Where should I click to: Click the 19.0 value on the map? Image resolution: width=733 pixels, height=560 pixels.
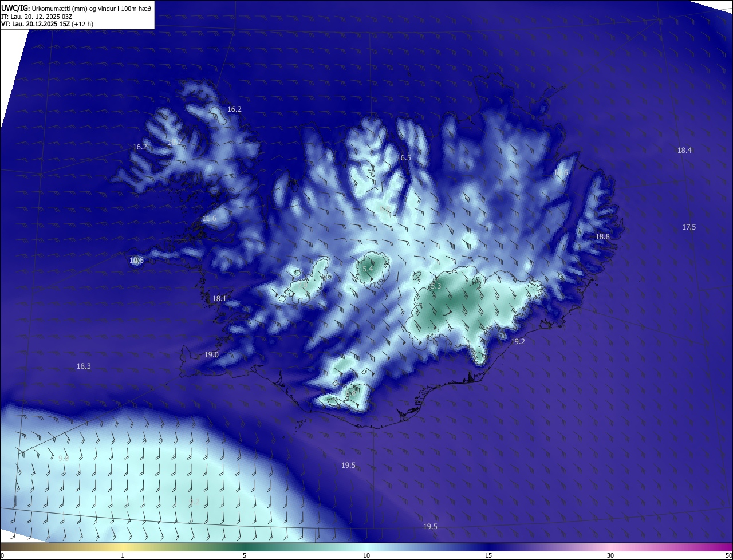coord(211,355)
